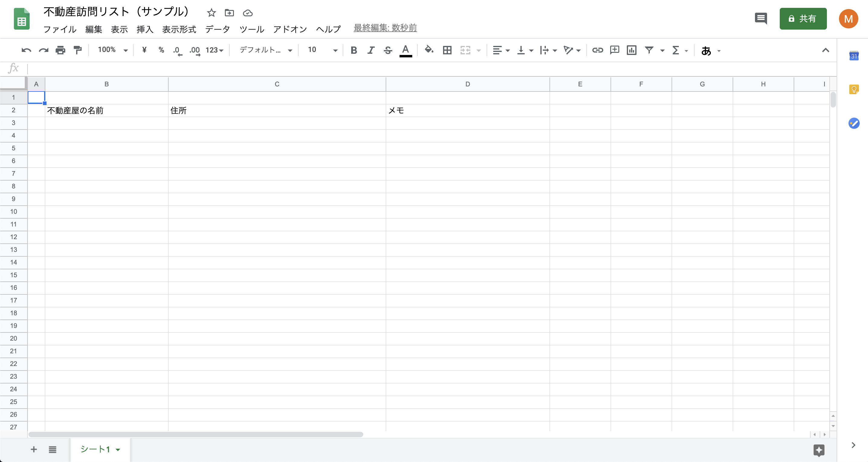Open the 編集 menu
Image resolution: width=868 pixels, height=462 pixels.
coord(94,29)
